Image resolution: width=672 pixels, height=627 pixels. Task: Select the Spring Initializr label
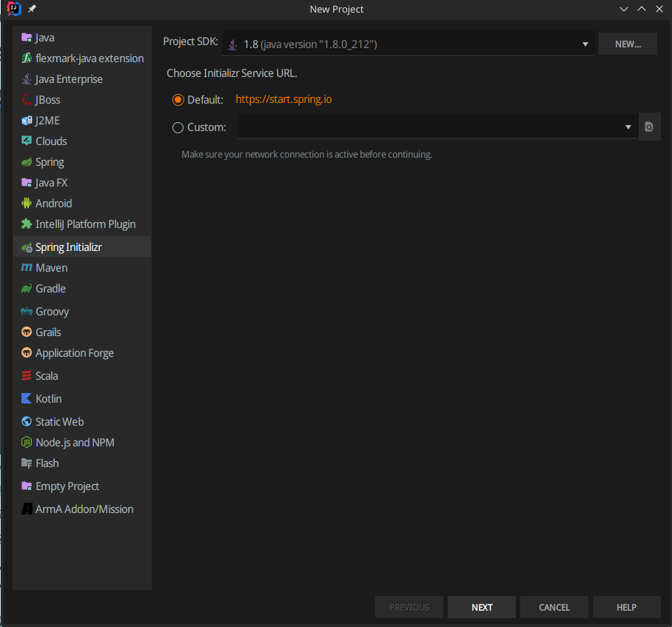coord(69,247)
